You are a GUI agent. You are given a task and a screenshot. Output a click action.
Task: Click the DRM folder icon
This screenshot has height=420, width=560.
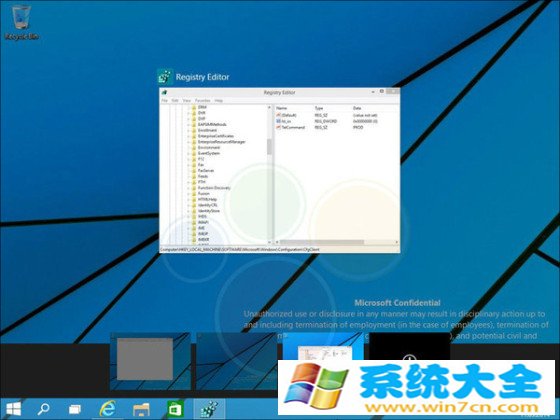[x=194, y=107]
